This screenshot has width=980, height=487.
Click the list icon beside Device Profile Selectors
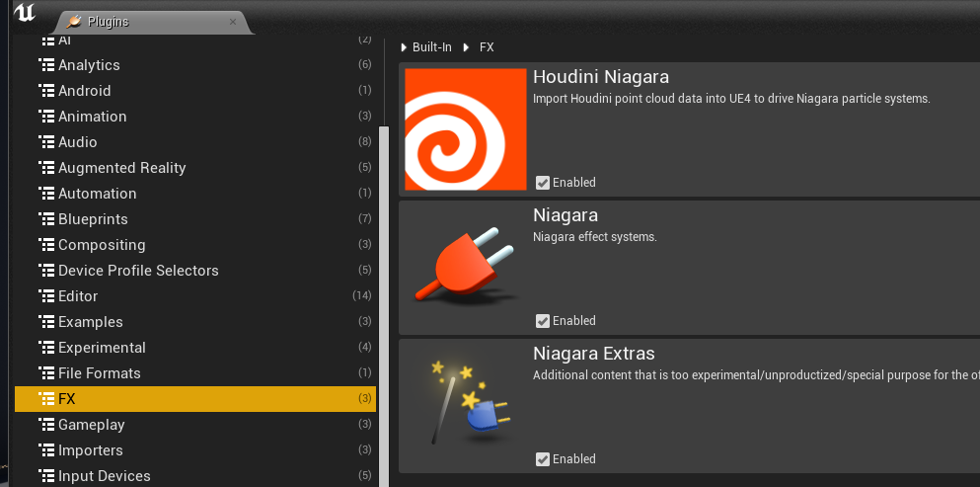[46, 271]
